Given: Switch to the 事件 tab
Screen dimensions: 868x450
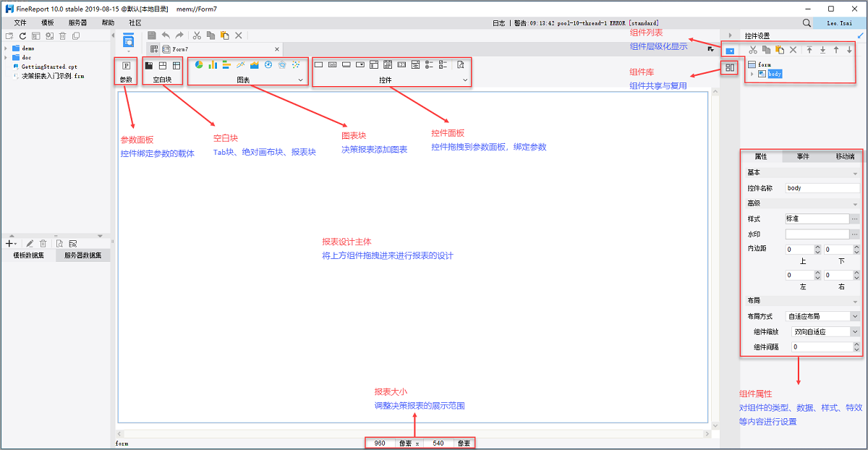Looking at the screenshot, I should [803, 156].
